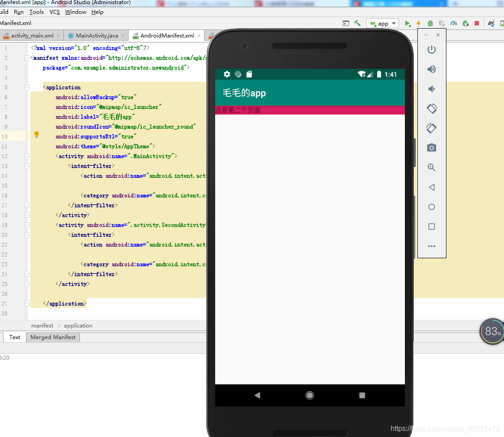Open the profiler gauge icon
Image resolution: width=504 pixels, height=437 pixels.
[x=454, y=23]
